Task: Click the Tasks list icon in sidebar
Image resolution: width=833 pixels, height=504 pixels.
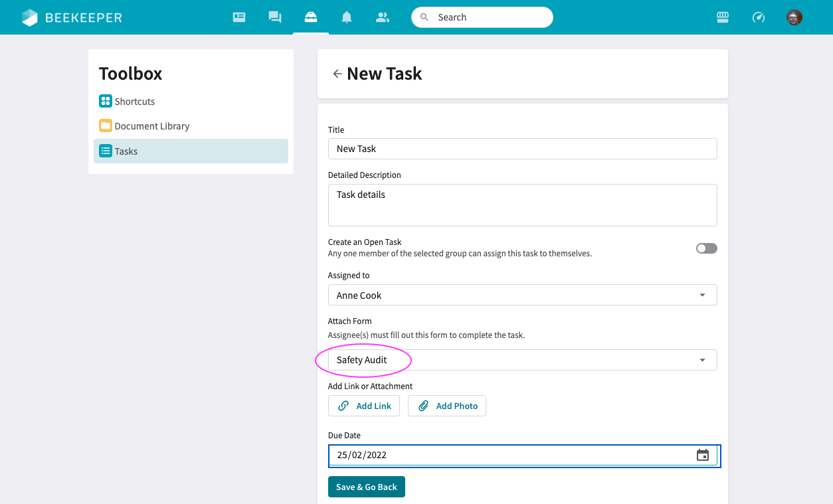Action: (x=105, y=151)
